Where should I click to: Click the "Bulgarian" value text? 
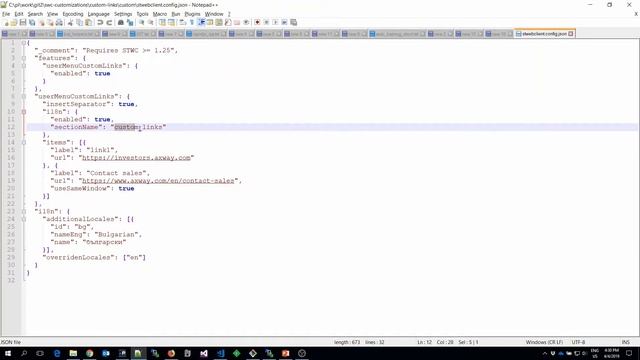[x=118, y=234]
